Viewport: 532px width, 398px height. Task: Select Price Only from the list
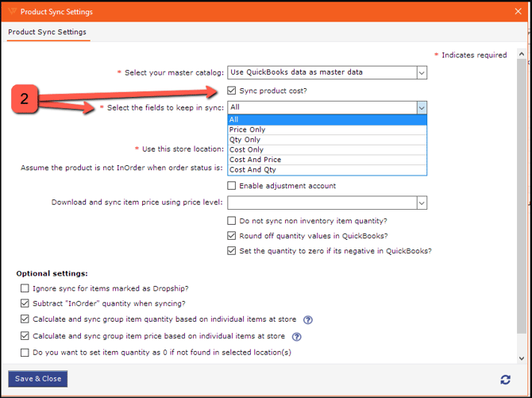327,129
